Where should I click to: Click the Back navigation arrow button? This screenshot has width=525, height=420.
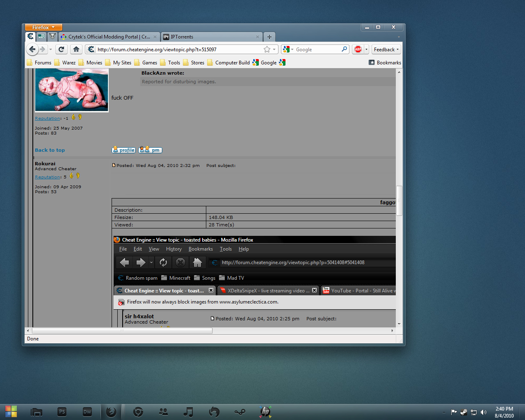(x=32, y=50)
